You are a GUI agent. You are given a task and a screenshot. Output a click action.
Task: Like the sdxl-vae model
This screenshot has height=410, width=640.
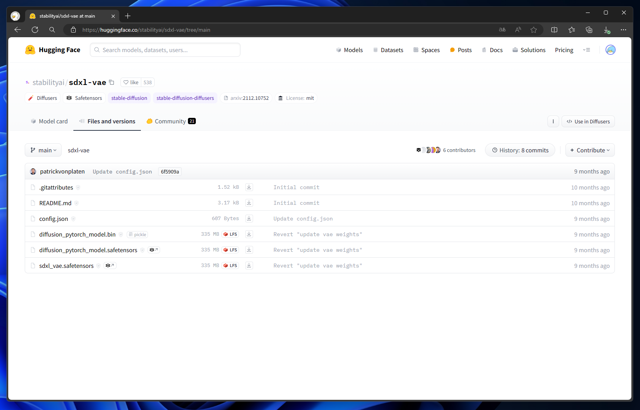point(131,82)
